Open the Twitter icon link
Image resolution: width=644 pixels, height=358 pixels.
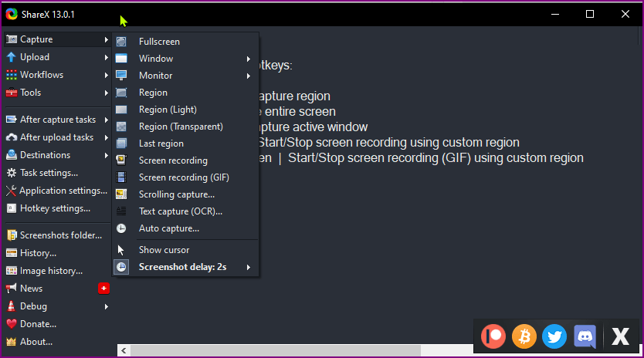click(x=554, y=336)
